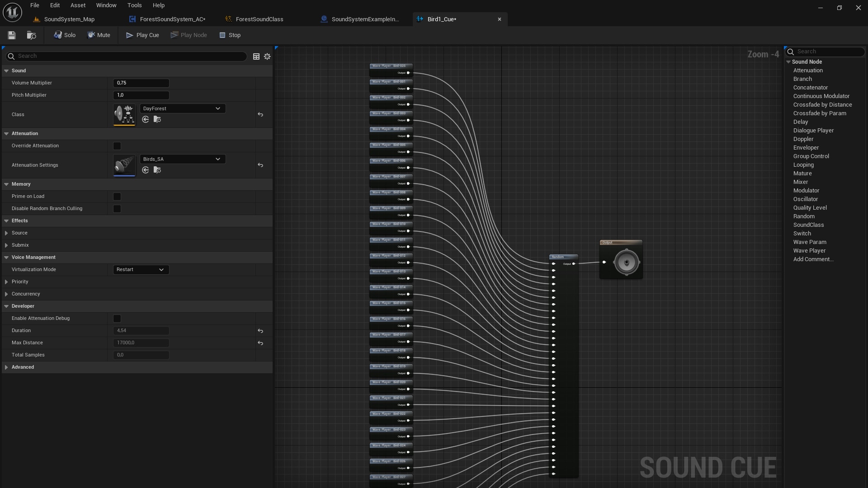Stop sound cue playback

[230, 35]
